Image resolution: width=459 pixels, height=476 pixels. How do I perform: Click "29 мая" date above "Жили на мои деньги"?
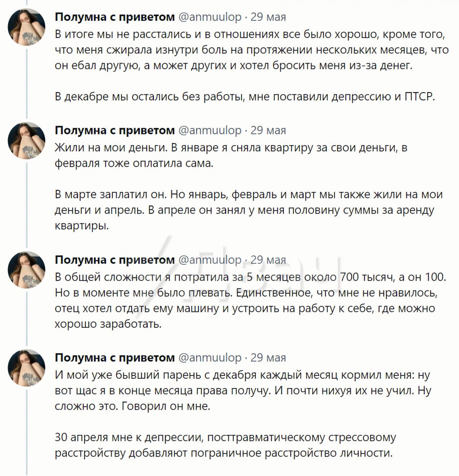[x=268, y=130]
